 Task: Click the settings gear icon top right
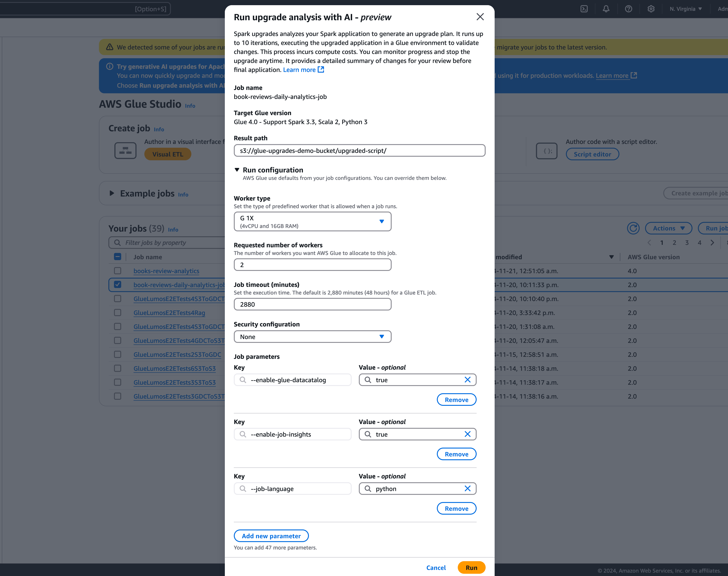pyautogui.click(x=651, y=9)
